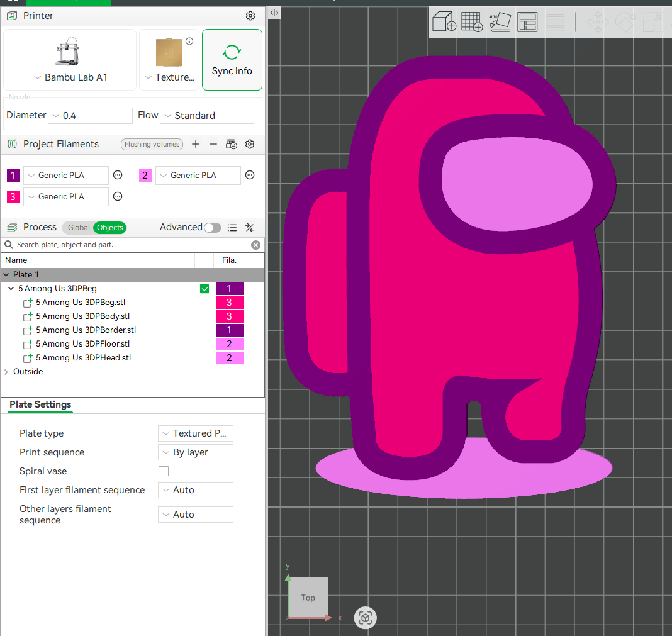Image resolution: width=672 pixels, height=636 pixels.
Task: Click the Sync info button
Action: tap(232, 60)
